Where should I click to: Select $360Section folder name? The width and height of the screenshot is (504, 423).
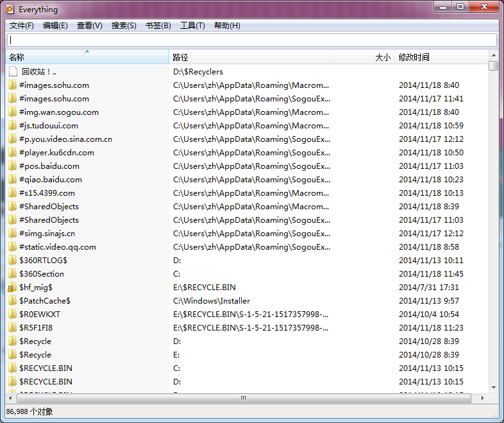[42, 273]
